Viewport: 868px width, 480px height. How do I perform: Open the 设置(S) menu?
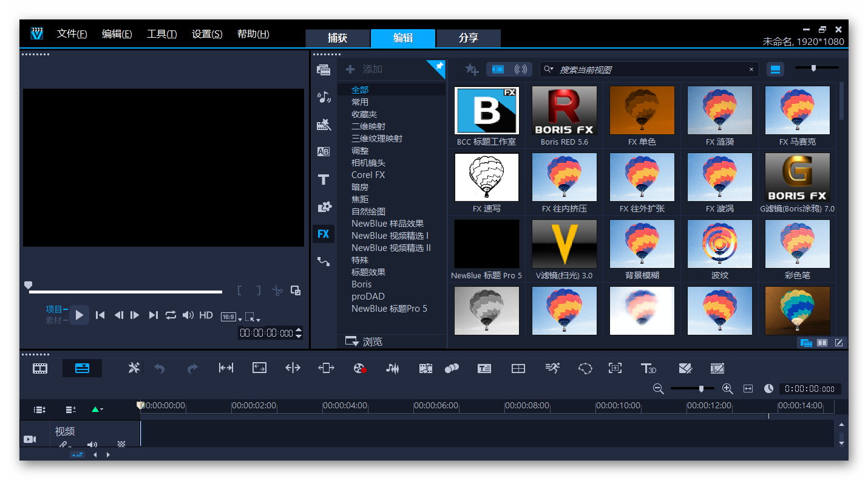click(207, 34)
